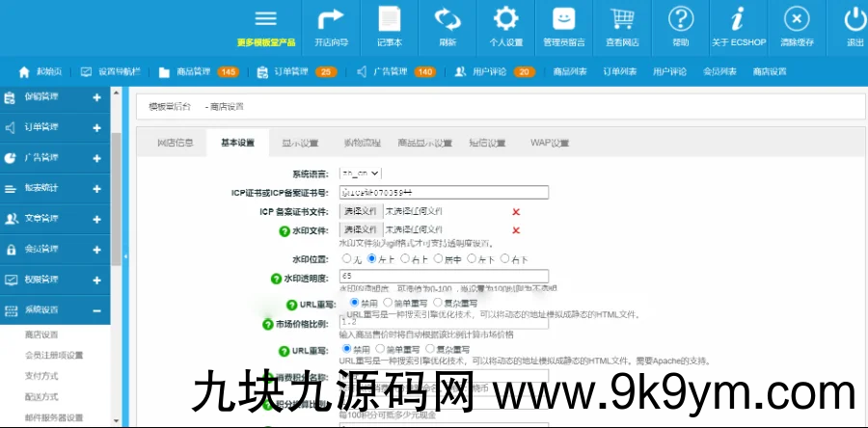
Task: Open 个人设置 gear icon
Action: click(x=505, y=20)
